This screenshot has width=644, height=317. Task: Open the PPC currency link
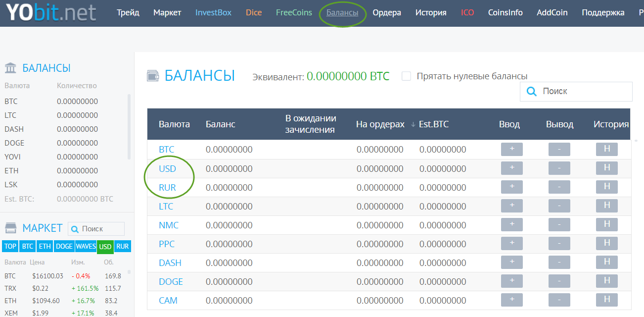tap(167, 244)
